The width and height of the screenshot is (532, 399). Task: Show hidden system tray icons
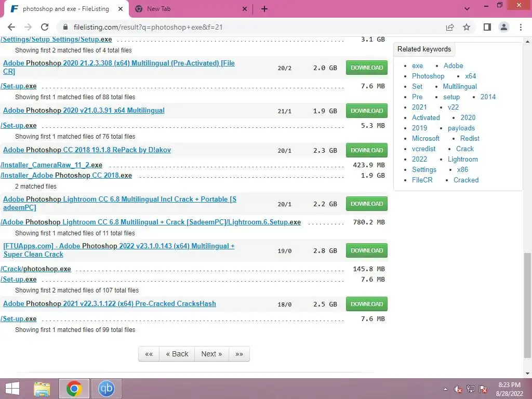445,389
